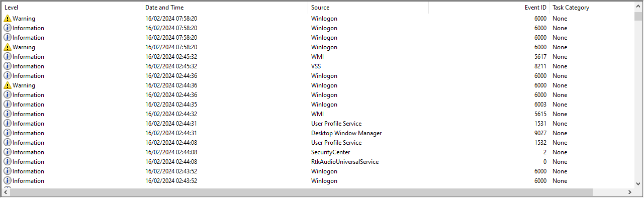Select the WMI source cell for event 5615
This screenshot has height=198, width=644.
(x=318, y=114)
